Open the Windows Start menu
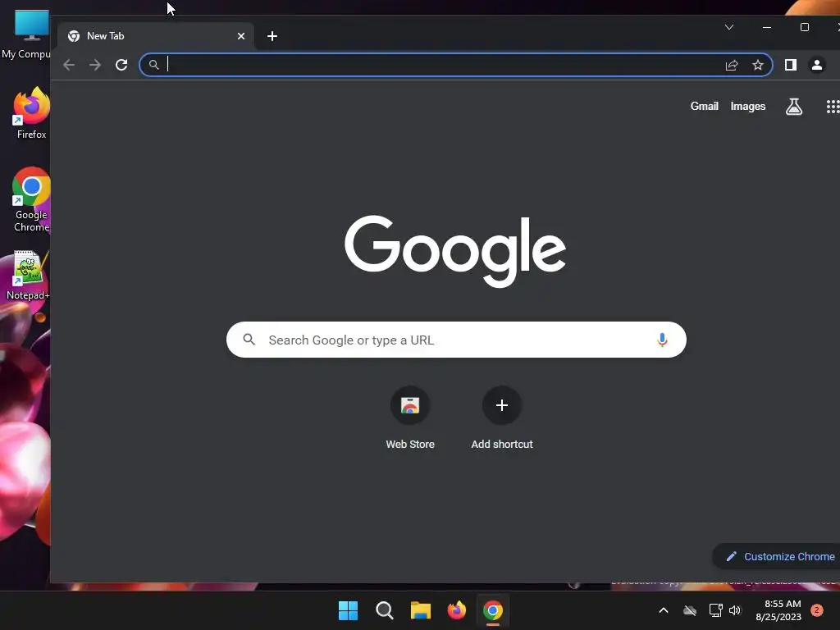Image resolution: width=840 pixels, height=630 pixels. coord(348,610)
